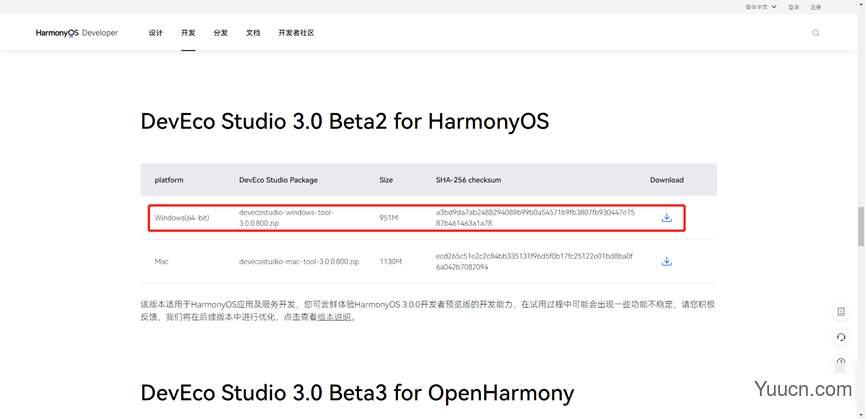865x419 pixels.
Task: Open the feedback note floating icon
Action: tap(841, 312)
